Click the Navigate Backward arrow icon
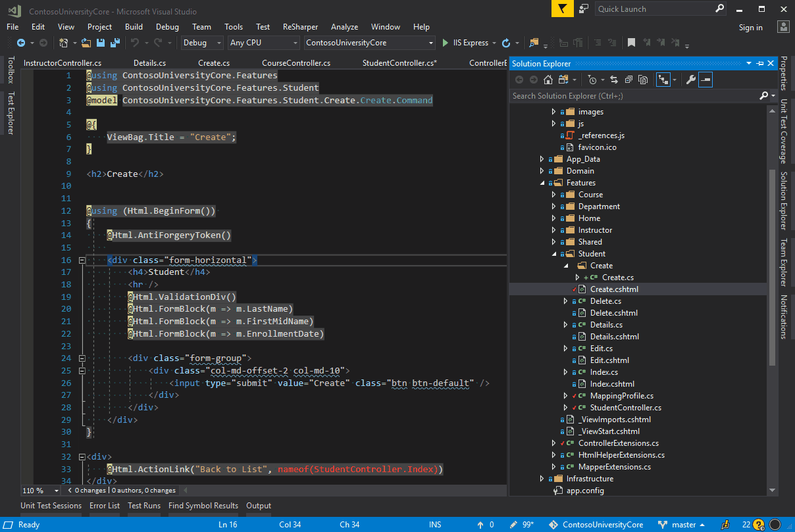Viewport: 795px width, 532px height. pos(20,43)
